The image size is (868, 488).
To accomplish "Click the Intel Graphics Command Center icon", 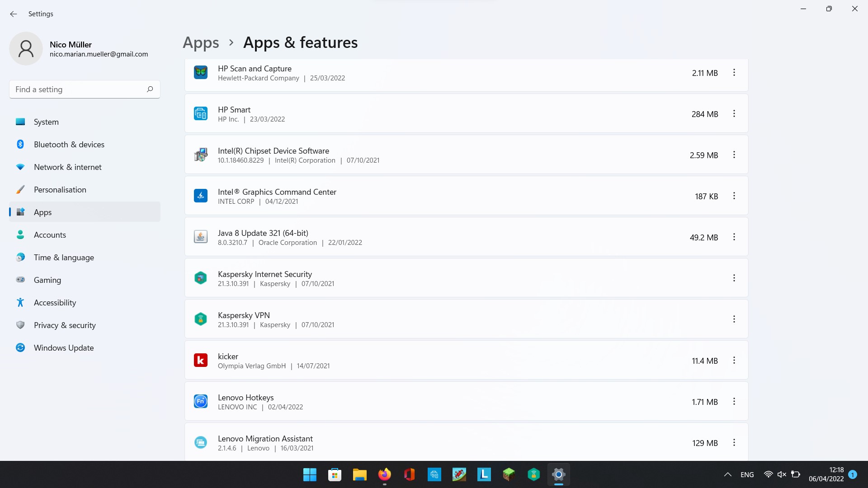I will (201, 196).
